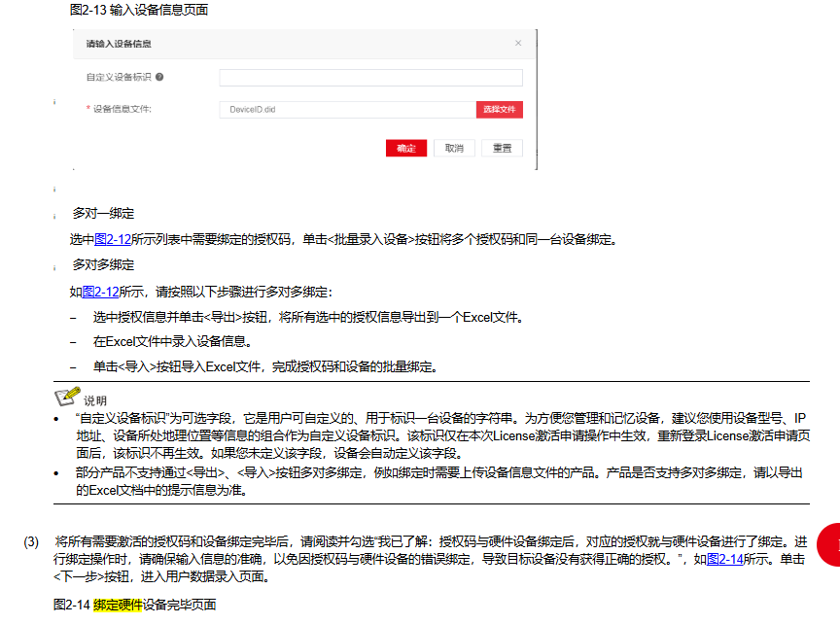
Task: Click the 说明 note pencil icon
Action: point(67,397)
